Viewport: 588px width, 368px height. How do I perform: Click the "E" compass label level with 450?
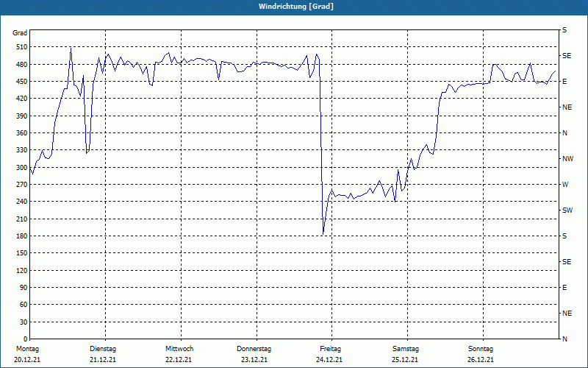click(564, 82)
